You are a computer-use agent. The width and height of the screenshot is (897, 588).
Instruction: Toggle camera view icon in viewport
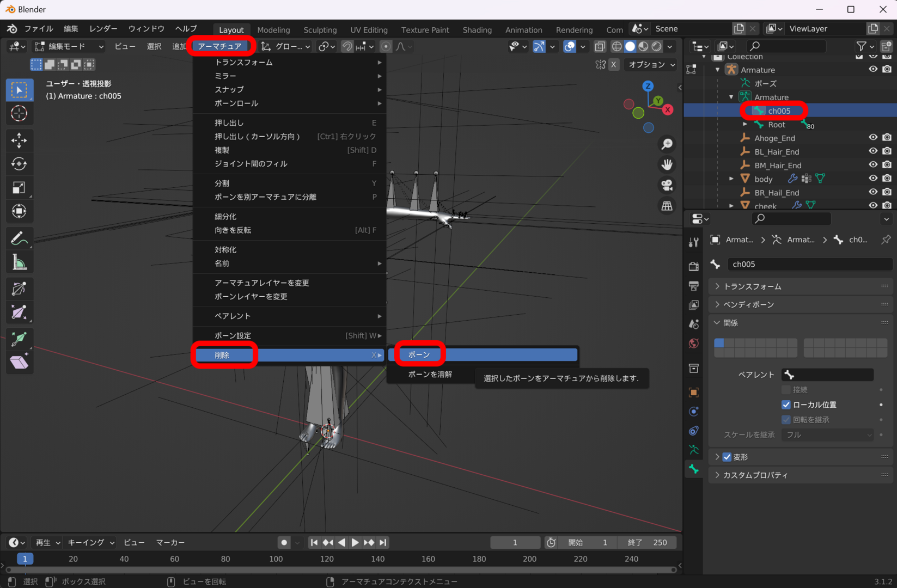[667, 185]
